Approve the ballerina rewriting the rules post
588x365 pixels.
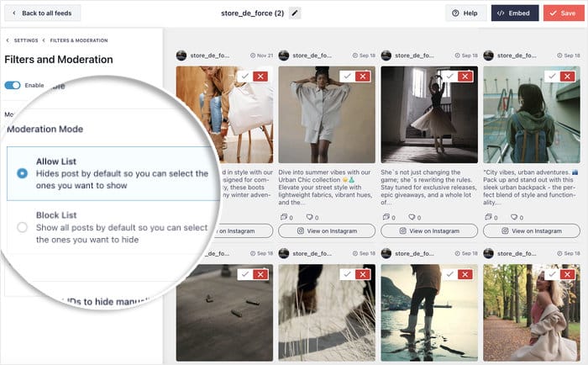(x=449, y=77)
